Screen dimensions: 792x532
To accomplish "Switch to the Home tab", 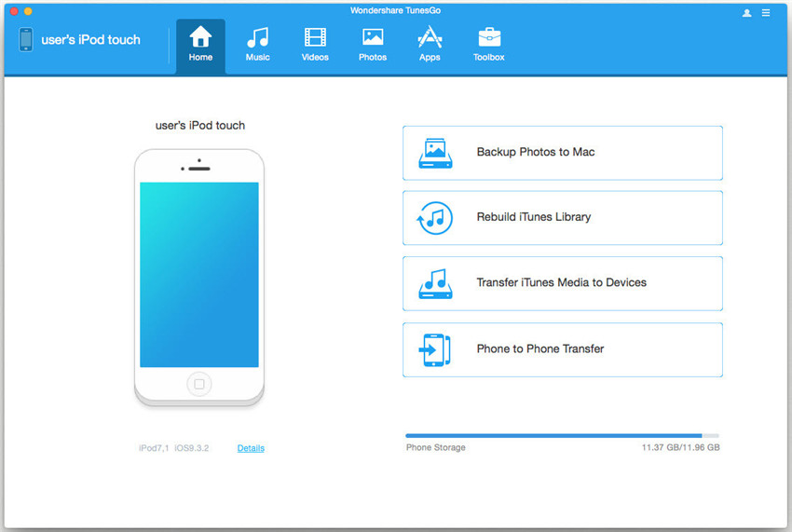I will tap(200, 46).
